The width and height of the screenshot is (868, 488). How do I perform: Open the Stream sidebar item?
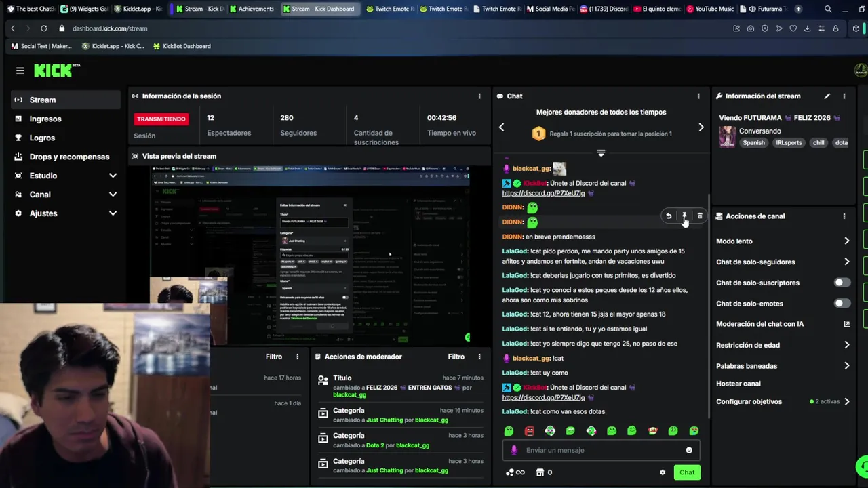click(x=66, y=100)
